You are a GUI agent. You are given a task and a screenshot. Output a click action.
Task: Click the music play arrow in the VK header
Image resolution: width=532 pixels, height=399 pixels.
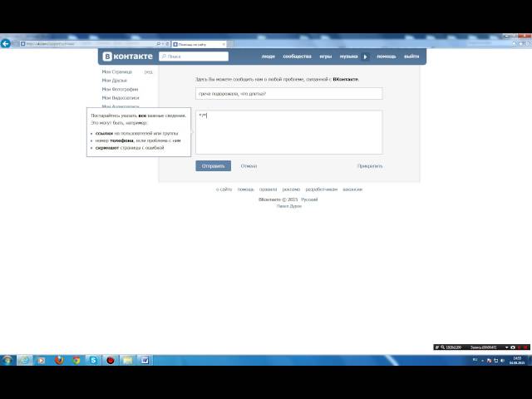pyautogui.click(x=366, y=57)
